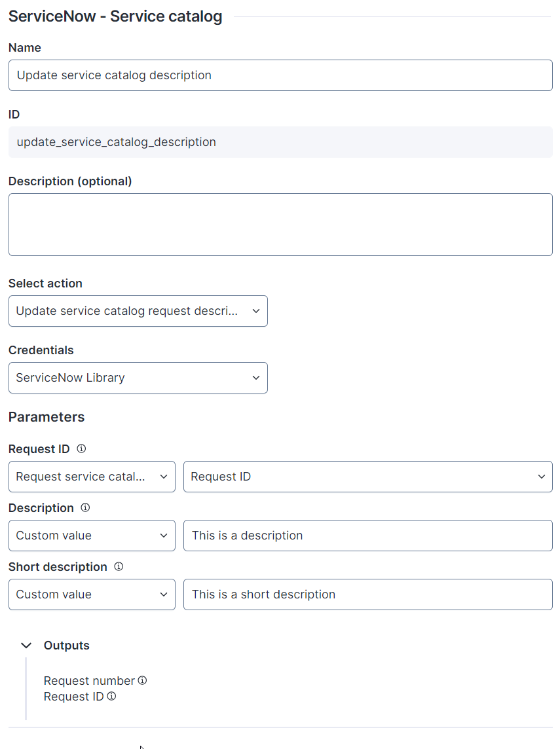Screen dimensions: 560x749
Task: Click the info icon next to Request ID parameter
Action: point(81,448)
